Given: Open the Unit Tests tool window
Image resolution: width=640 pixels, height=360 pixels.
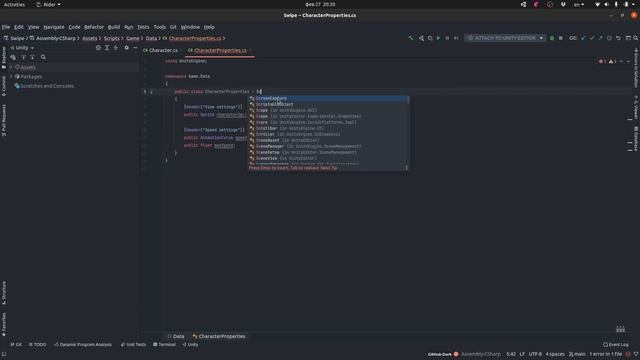Looking at the screenshot, I should (133, 344).
